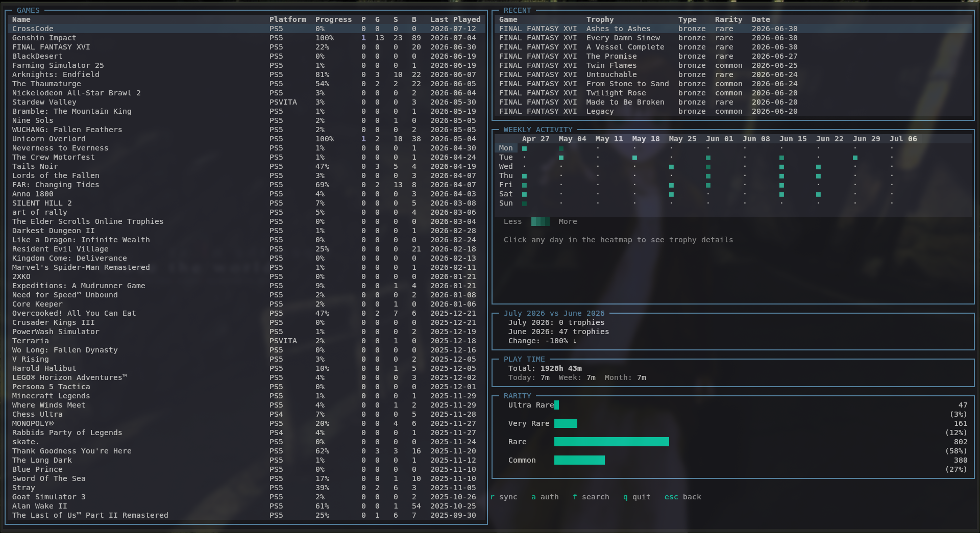Click the esc back shortcut

click(x=683, y=497)
